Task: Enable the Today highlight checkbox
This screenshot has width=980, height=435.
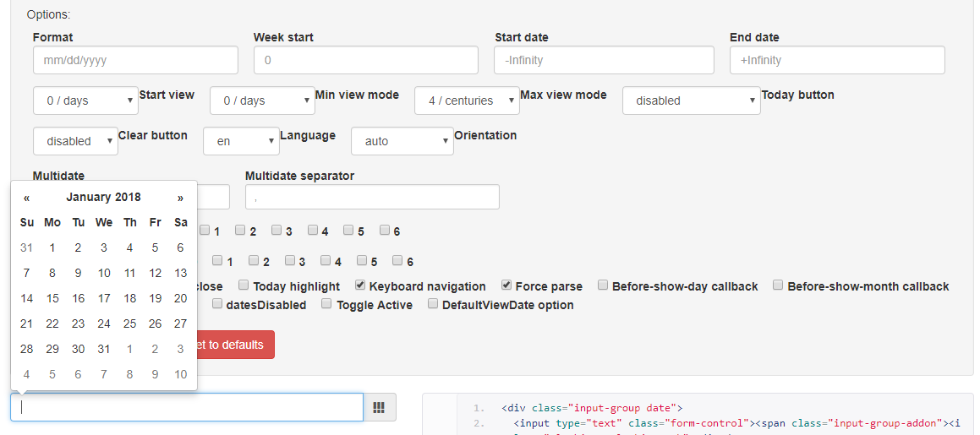Action: tap(244, 285)
